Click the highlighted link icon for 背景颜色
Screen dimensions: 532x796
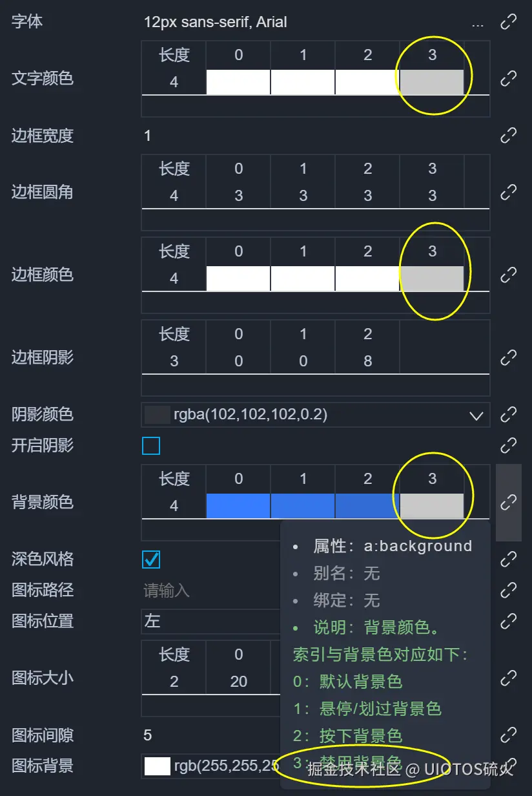[509, 502]
